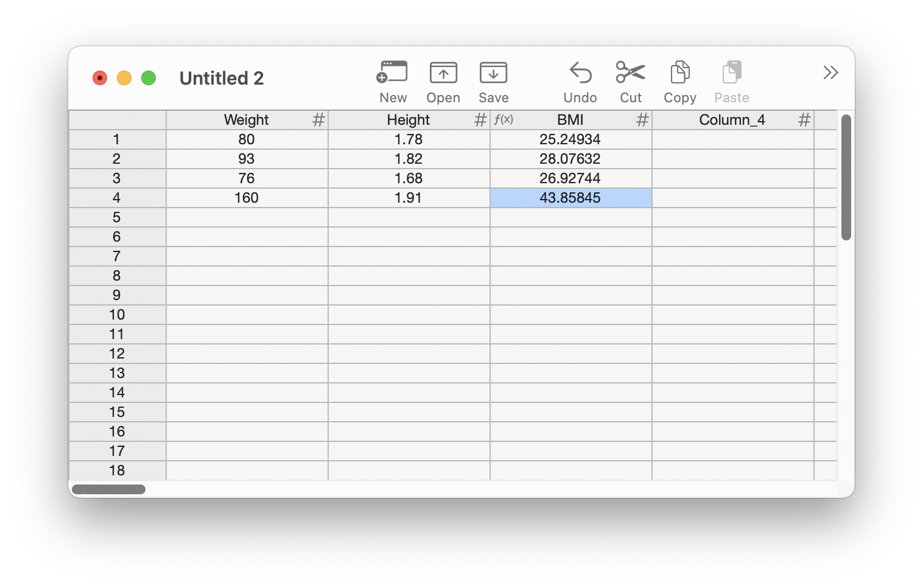Image resolution: width=923 pixels, height=588 pixels.
Task: Cut selection with the scissors icon
Action: (x=630, y=73)
